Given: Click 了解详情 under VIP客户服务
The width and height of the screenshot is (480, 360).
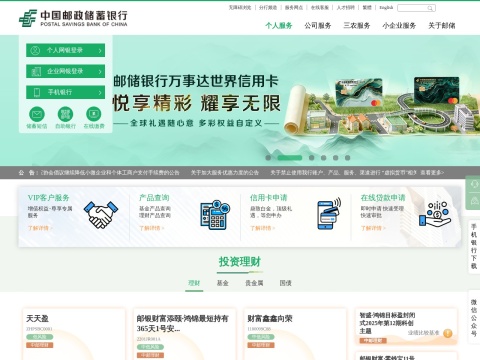Looking at the screenshot, I should pyautogui.click(x=40, y=228).
